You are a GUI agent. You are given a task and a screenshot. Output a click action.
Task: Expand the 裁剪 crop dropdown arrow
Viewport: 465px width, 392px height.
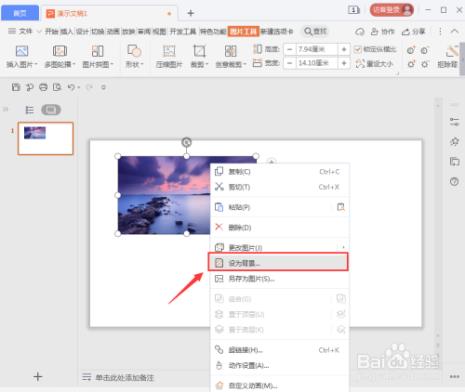(207, 64)
